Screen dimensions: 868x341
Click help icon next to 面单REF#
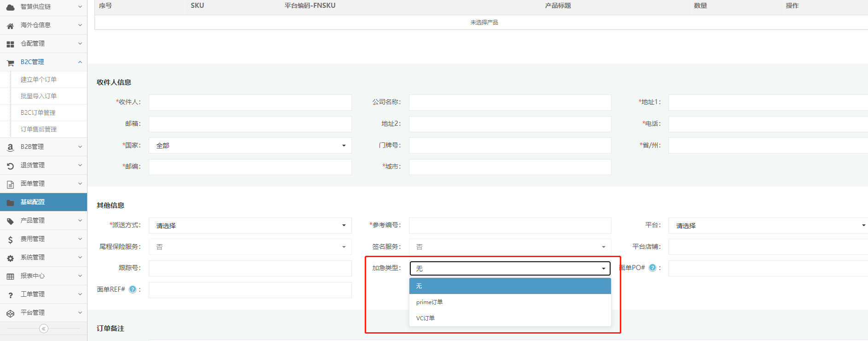(x=133, y=289)
